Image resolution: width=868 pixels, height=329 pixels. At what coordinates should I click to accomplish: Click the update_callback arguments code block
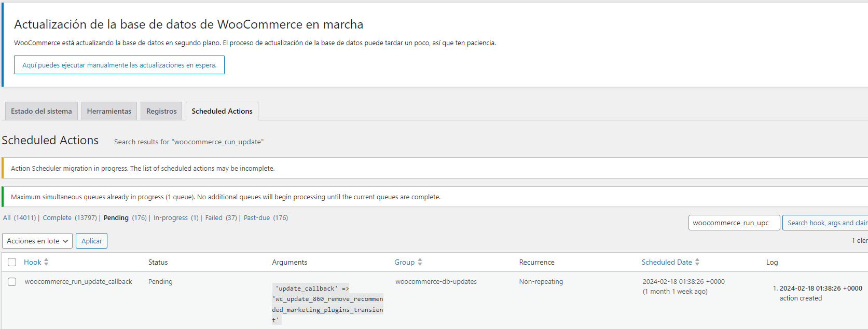coord(327,304)
